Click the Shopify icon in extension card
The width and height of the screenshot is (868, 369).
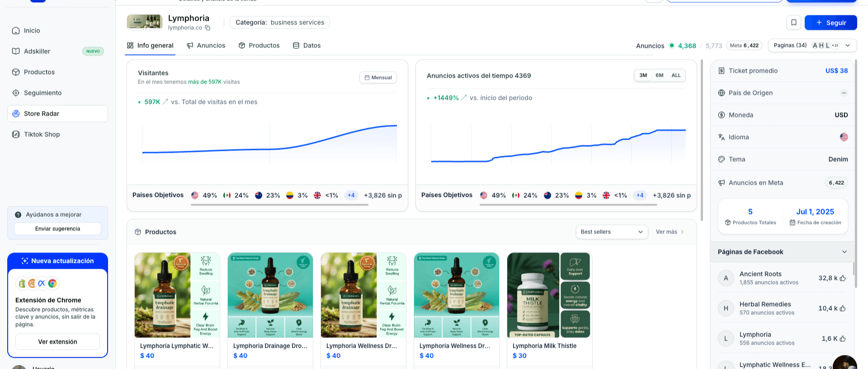click(22, 284)
